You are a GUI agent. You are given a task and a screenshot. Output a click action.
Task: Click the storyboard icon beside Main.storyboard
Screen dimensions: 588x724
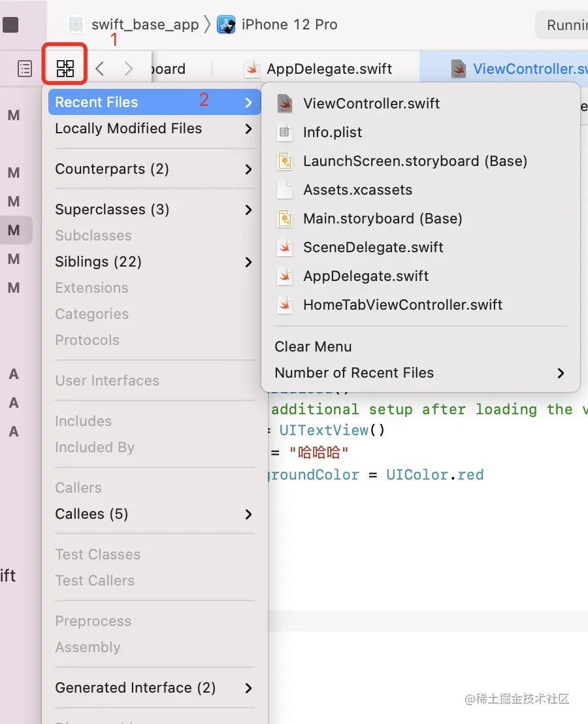(285, 218)
